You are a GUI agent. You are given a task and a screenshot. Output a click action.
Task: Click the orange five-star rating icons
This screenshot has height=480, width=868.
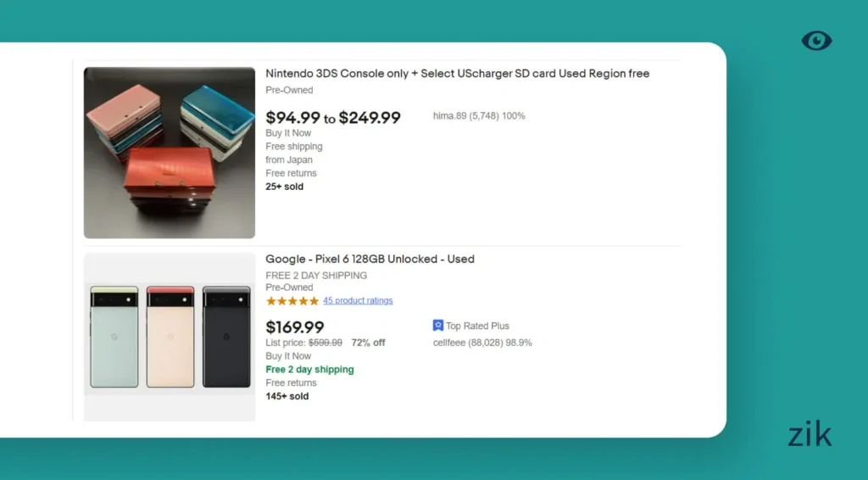click(x=292, y=301)
